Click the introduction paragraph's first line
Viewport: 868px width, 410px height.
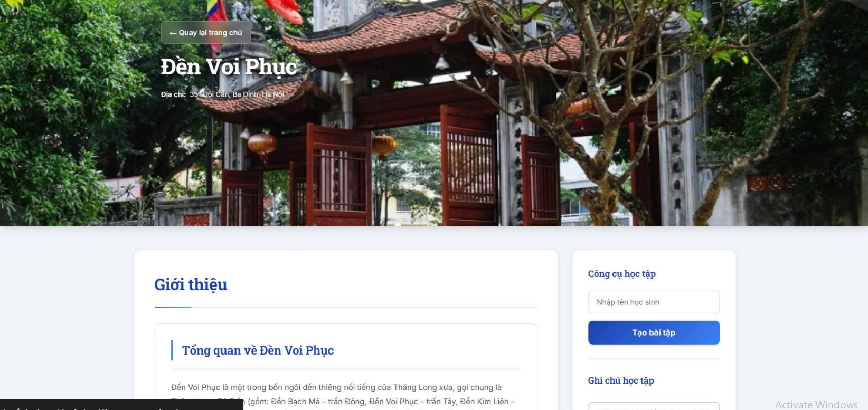(x=336, y=387)
